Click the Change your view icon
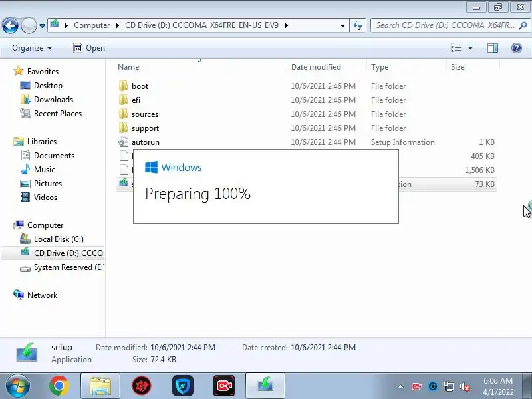 click(x=456, y=48)
